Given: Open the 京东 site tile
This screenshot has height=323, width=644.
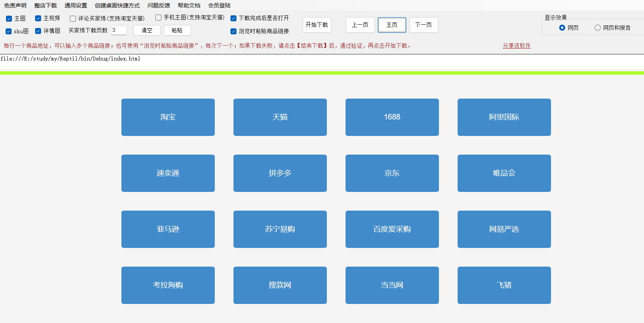Looking at the screenshot, I should (x=392, y=173).
